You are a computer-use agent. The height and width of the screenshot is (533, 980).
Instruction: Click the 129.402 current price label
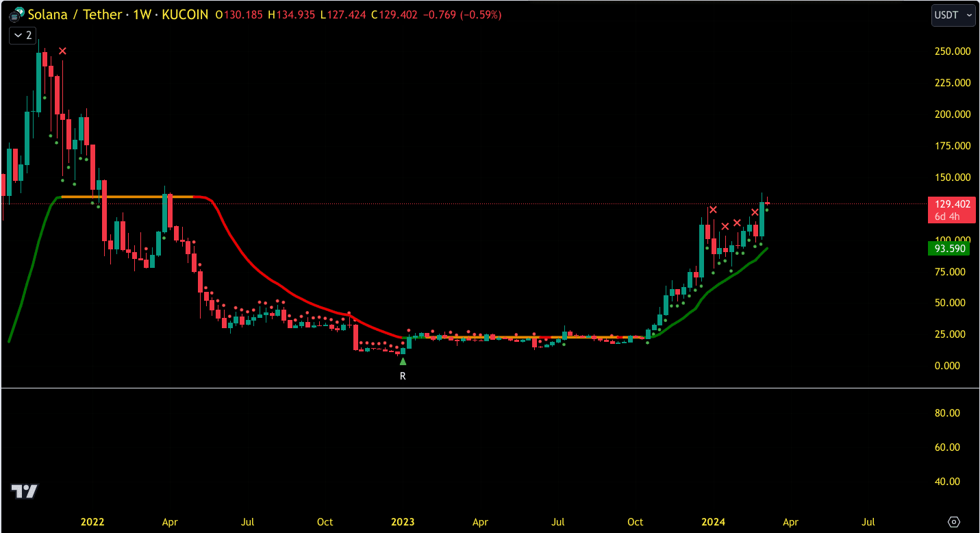[952, 204]
